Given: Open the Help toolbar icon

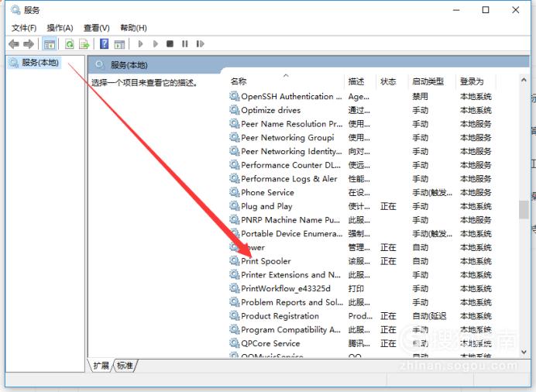Looking at the screenshot, I should pyautogui.click(x=105, y=43).
